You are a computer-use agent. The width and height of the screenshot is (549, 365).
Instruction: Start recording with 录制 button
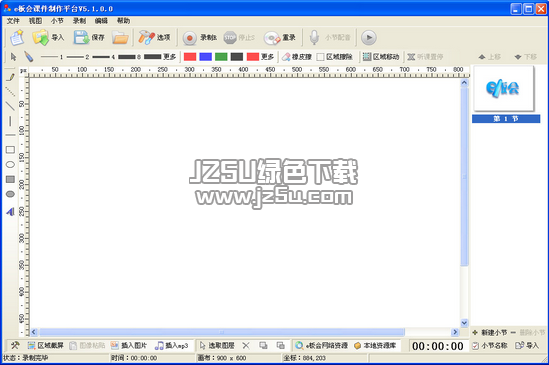coord(200,37)
